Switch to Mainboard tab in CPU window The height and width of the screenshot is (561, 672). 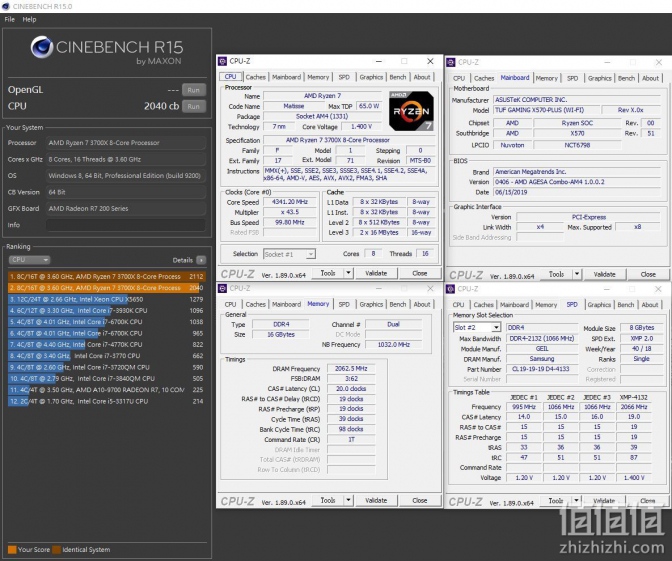pyautogui.click(x=286, y=77)
